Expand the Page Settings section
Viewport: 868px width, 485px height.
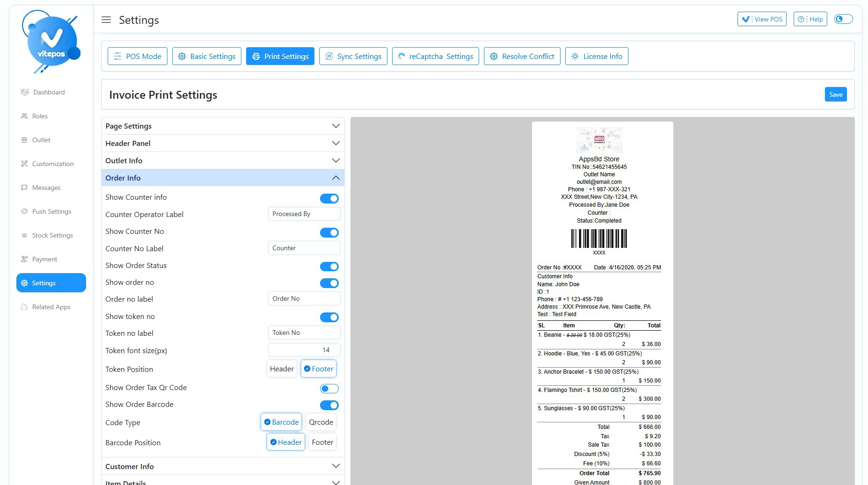[223, 126]
